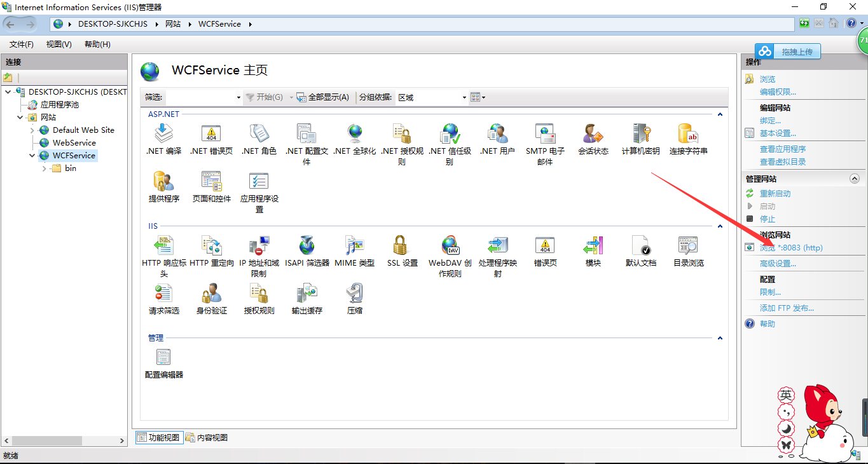Open the WebDAV 创作规则 feature

pos(450,256)
